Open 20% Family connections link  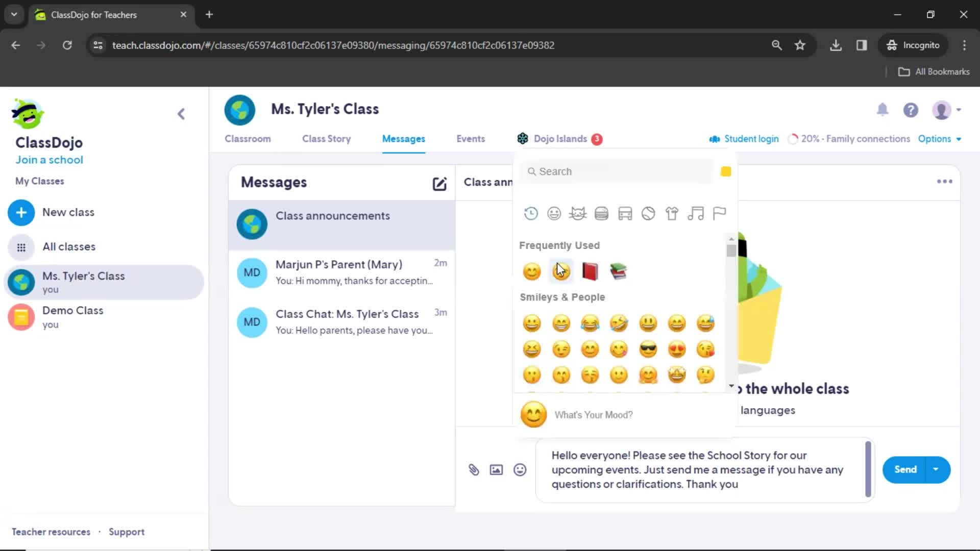point(849,139)
